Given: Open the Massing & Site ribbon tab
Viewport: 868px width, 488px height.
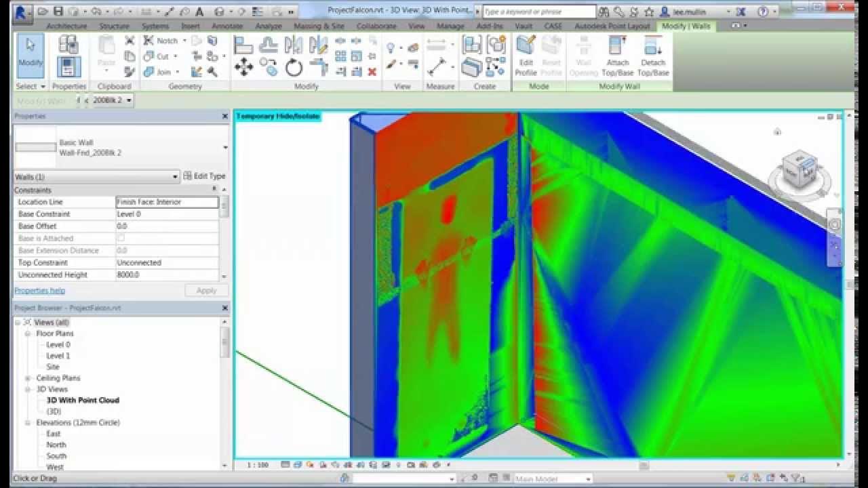Looking at the screenshot, I should pyautogui.click(x=319, y=26).
